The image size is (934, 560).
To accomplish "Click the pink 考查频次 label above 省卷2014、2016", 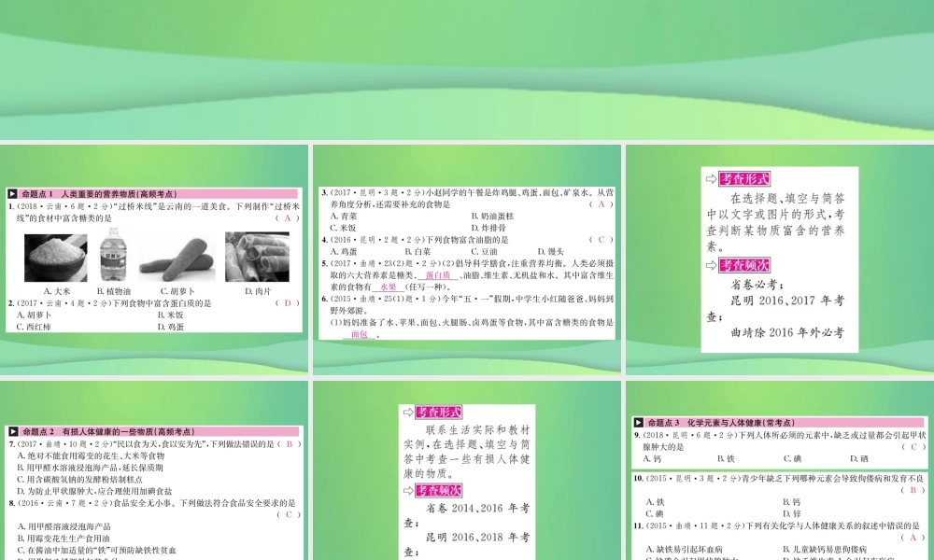I will click(438, 491).
